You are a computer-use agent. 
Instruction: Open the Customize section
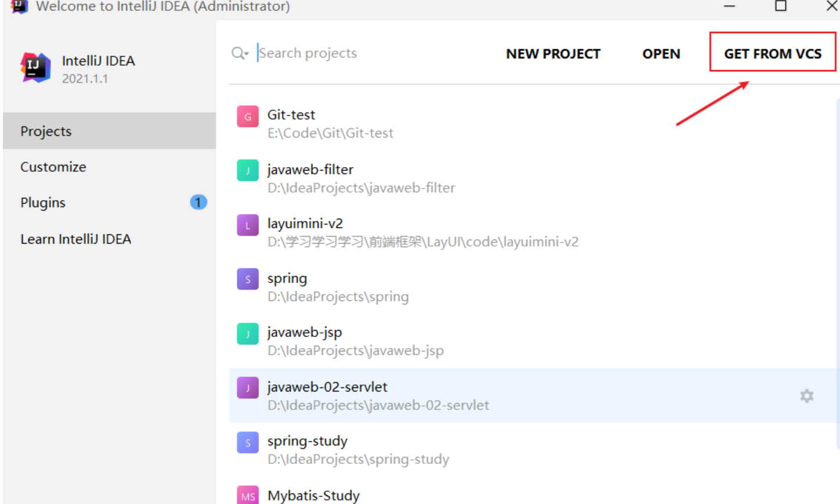pos(110,167)
